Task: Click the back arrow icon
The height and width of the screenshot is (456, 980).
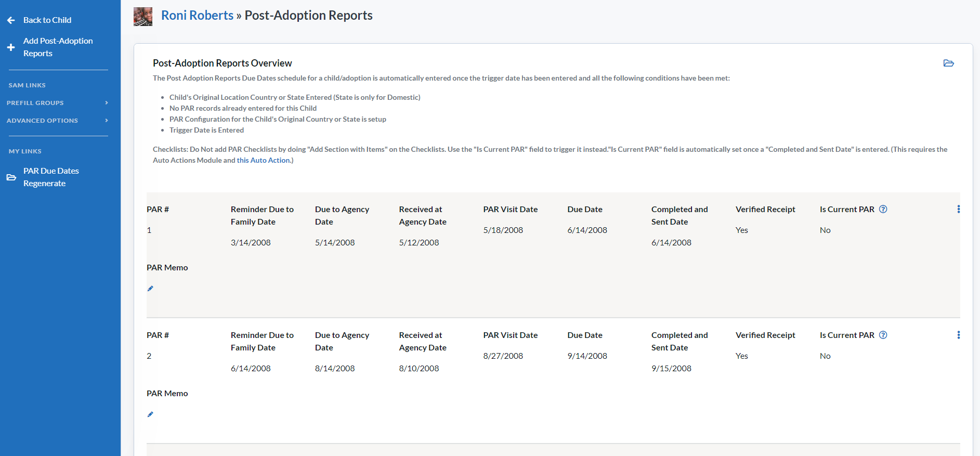Action: tap(11, 20)
